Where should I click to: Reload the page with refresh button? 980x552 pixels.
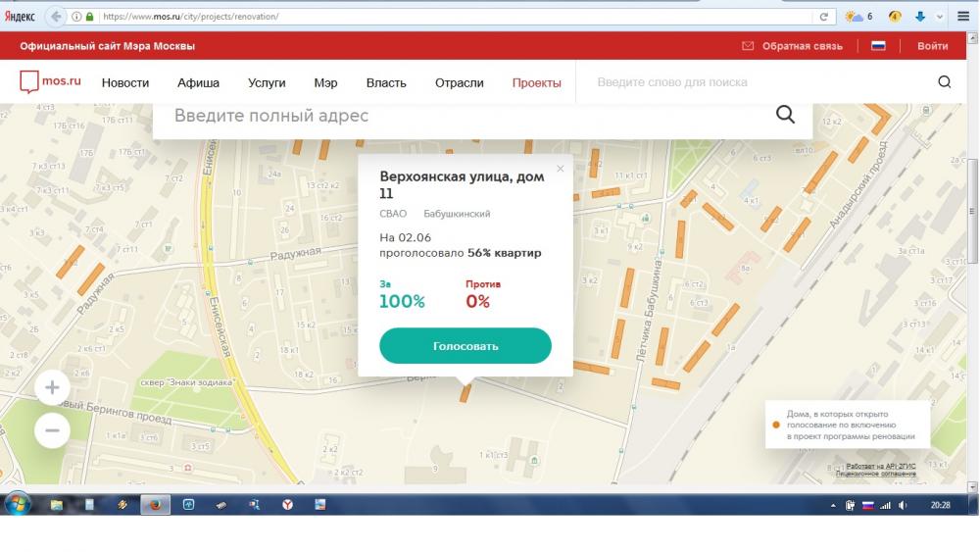(x=825, y=17)
